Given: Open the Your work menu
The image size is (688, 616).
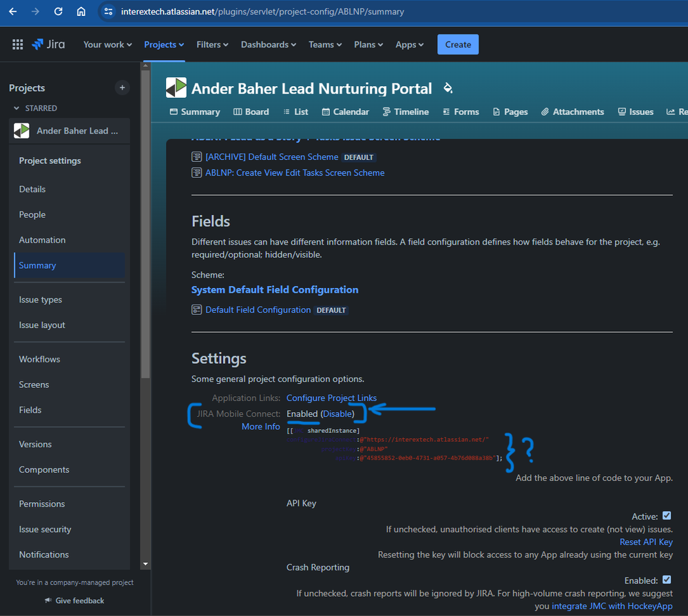Looking at the screenshot, I should coord(107,43).
